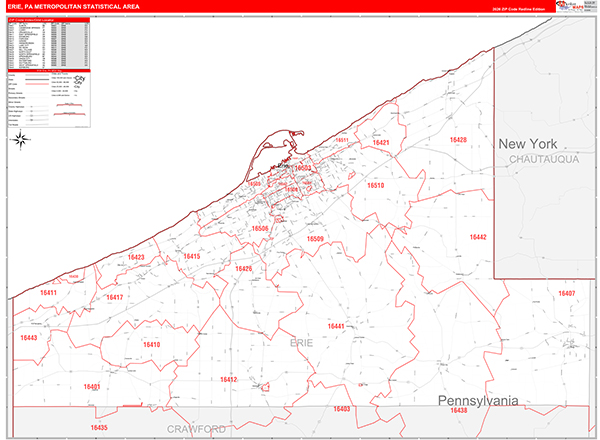Click the gray 'ERIE' county label
The height and width of the screenshot is (440, 600).
pyautogui.click(x=302, y=343)
